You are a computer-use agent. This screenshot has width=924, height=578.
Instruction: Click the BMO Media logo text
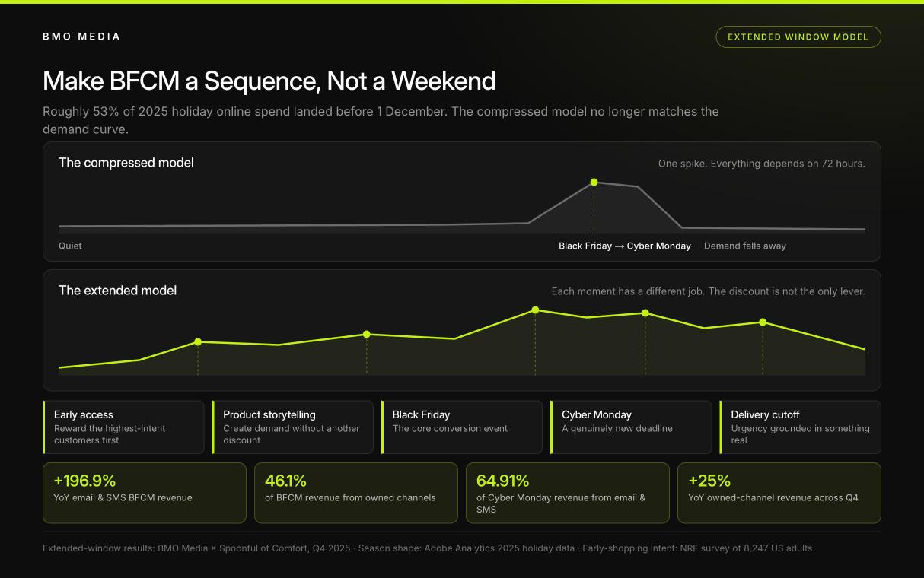tap(81, 37)
